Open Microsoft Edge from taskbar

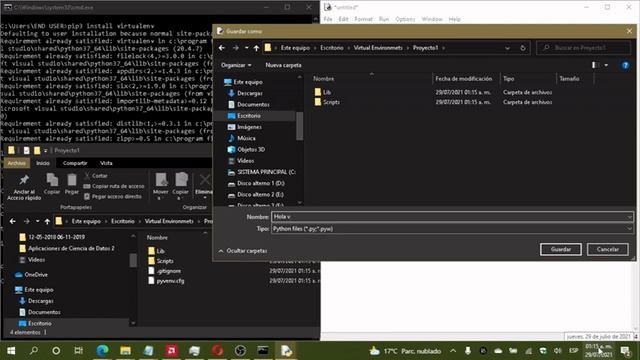pyautogui.click(x=102, y=351)
